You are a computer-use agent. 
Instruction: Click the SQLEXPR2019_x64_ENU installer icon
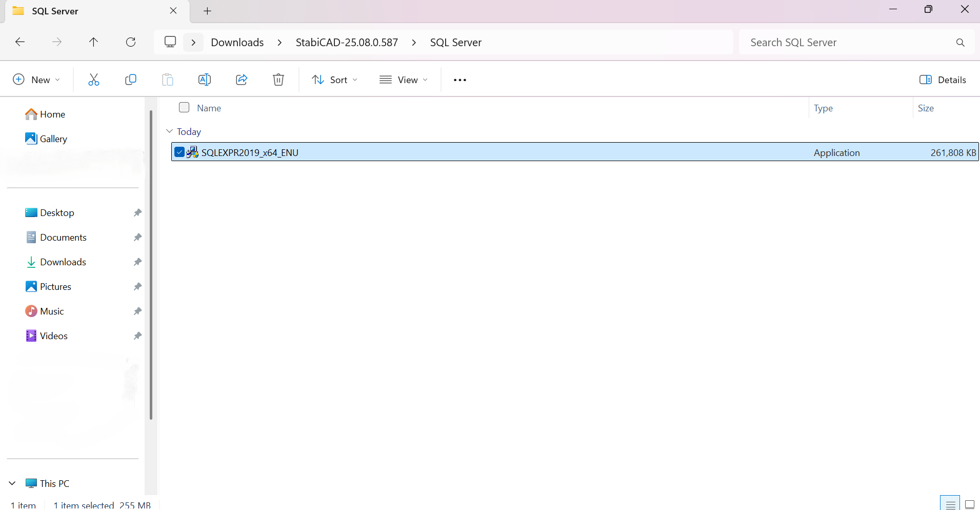tap(192, 152)
